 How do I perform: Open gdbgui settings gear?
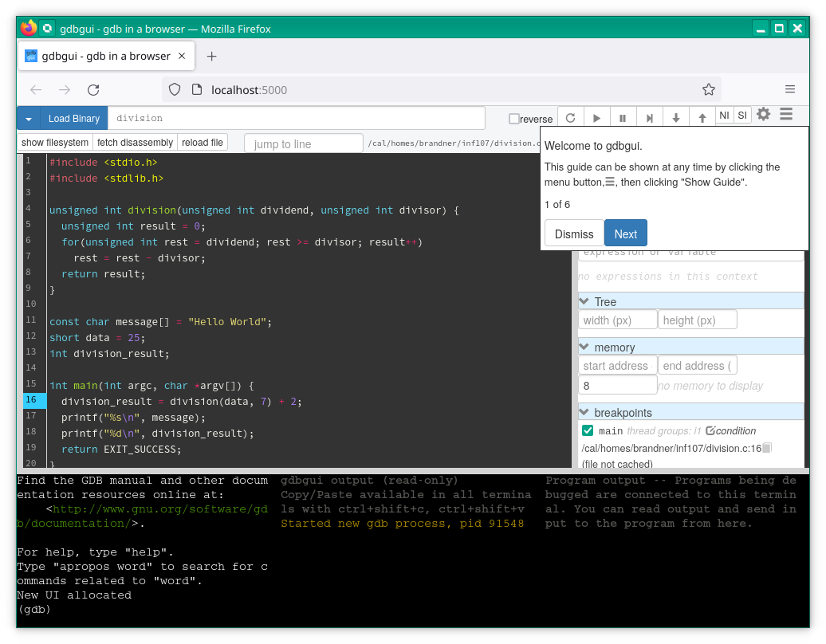click(x=763, y=114)
